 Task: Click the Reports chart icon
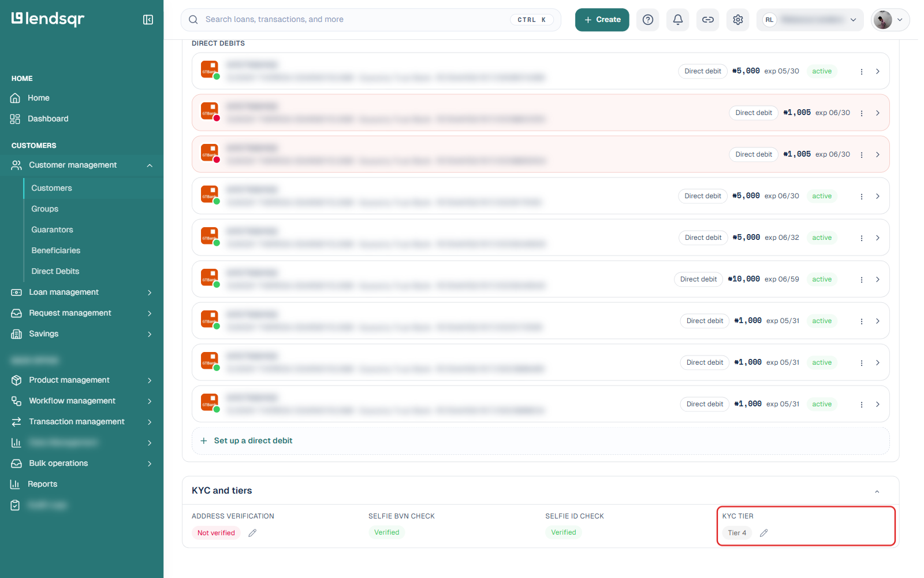pos(16,484)
